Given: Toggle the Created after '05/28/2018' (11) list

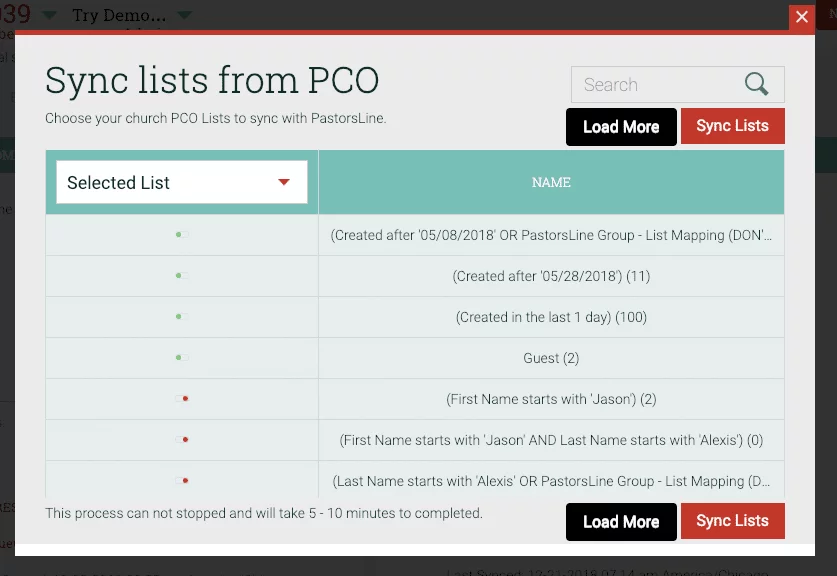Looking at the screenshot, I should coord(181,275).
